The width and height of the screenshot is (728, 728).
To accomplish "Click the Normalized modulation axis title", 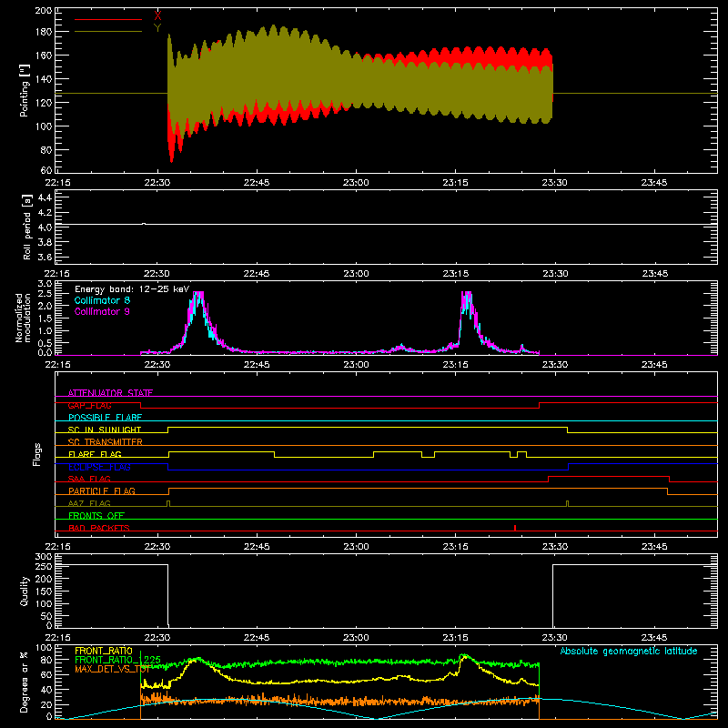I will click(24, 318).
